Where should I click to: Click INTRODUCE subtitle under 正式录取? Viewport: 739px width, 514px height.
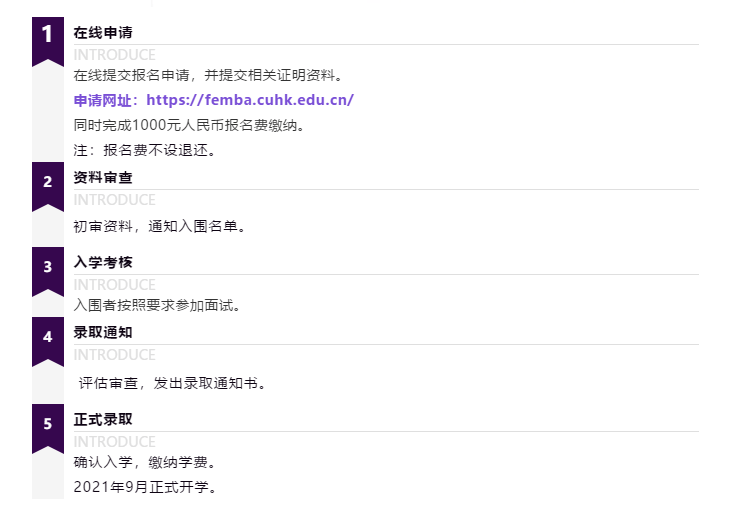pyautogui.click(x=115, y=442)
